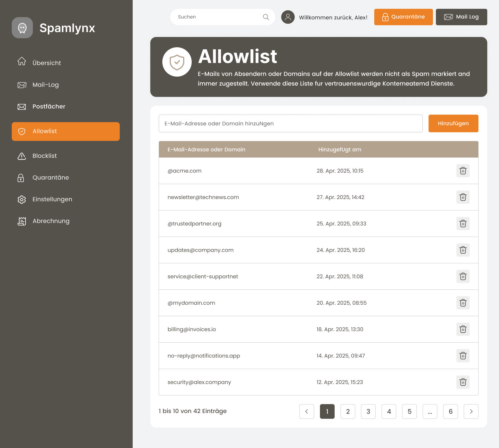
Task: Delete the billing@invoices.io entry
Action: pos(463,329)
